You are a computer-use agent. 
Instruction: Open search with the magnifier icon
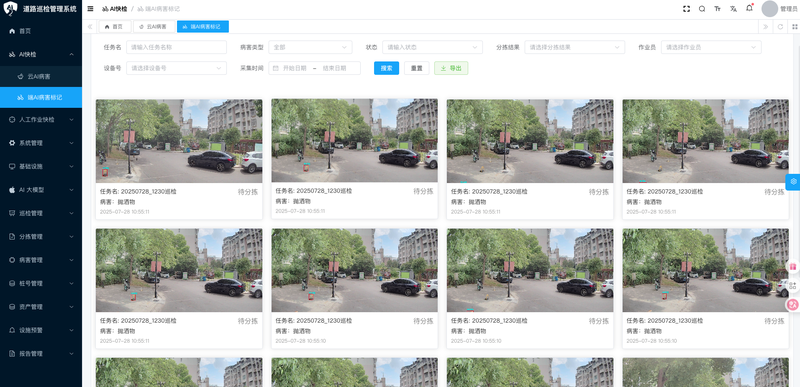point(702,9)
